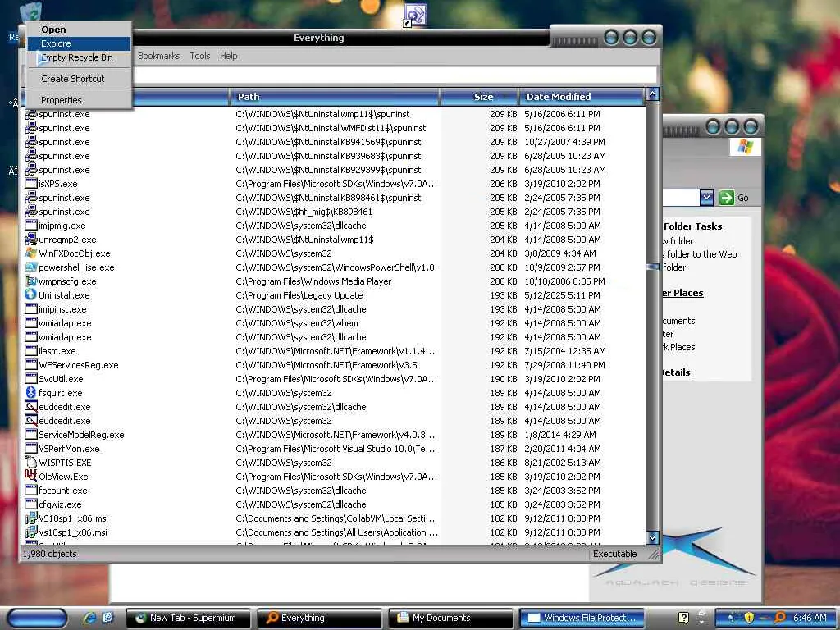Click the Everything taskbar button
The height and width of the screenshot is (630, 840).
pos(319,618)
